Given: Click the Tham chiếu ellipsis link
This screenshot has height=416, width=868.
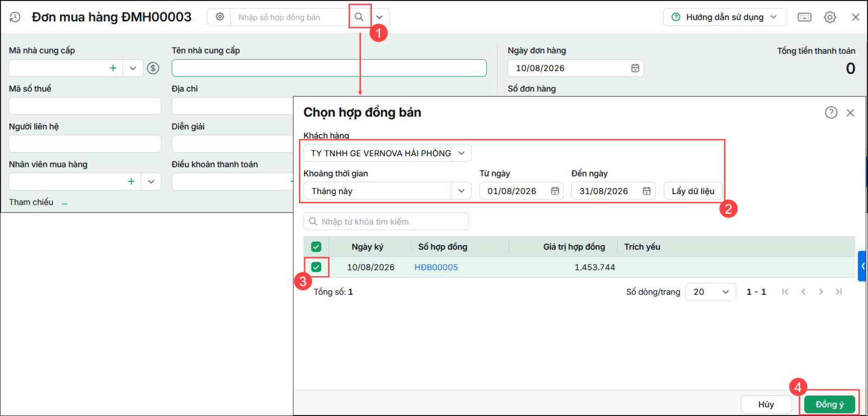Looking at the screenshot, I should point(65,203).
